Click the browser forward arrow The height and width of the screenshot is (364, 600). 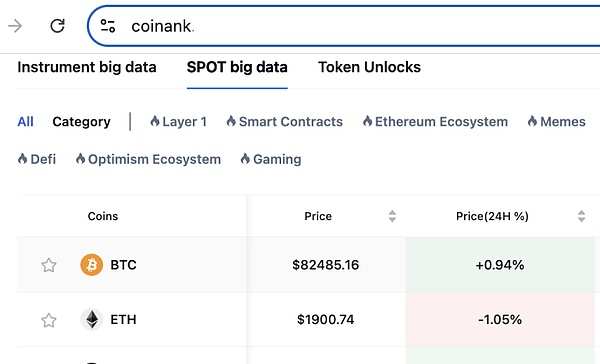pyautogui.click(x=15, y=26)
